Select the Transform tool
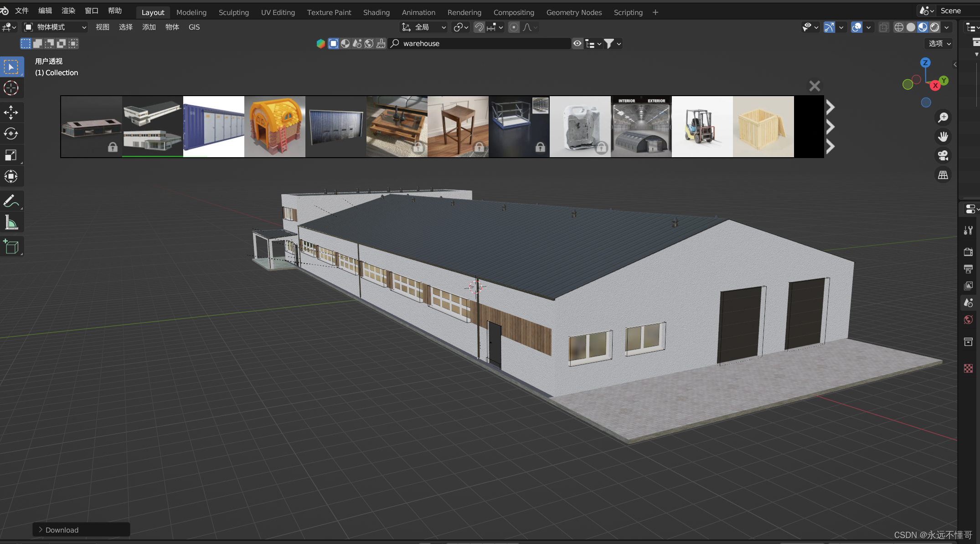 pos(11,176)
